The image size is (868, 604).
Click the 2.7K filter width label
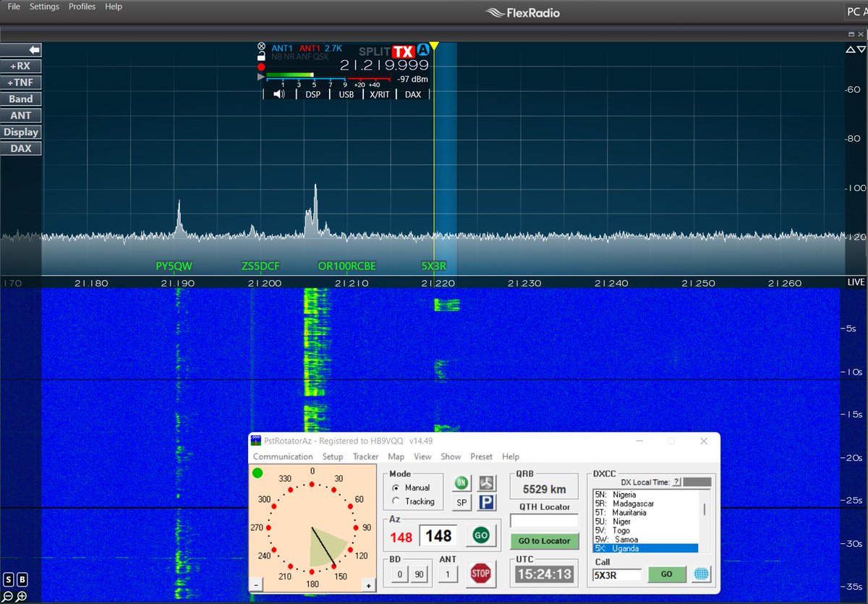click(333, 48)
